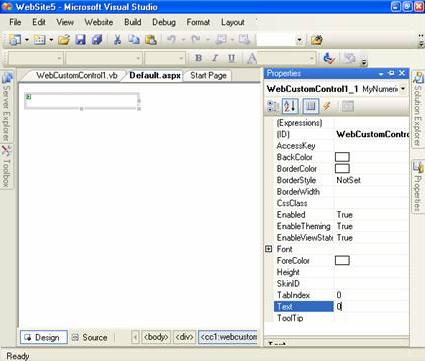This screenshot has width=425, height=361.
Task: Click the BorderStyle NotSet value
Action: click(348, 180)
